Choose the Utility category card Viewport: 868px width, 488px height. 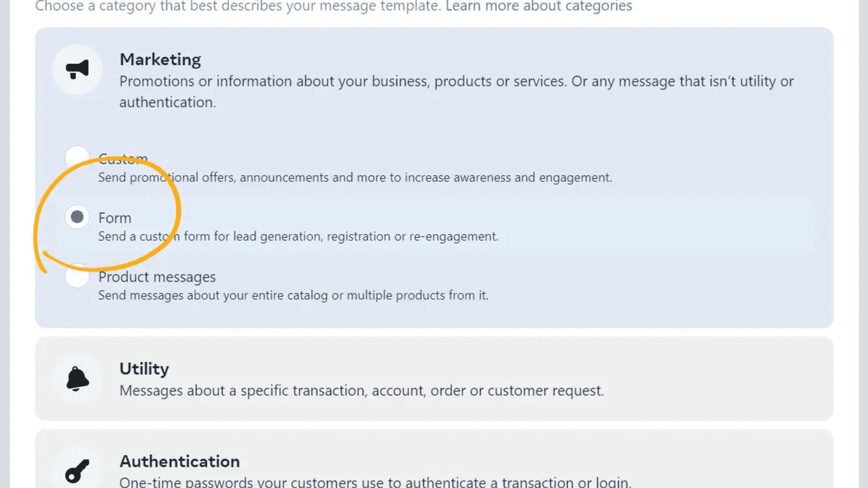(434, 379)
